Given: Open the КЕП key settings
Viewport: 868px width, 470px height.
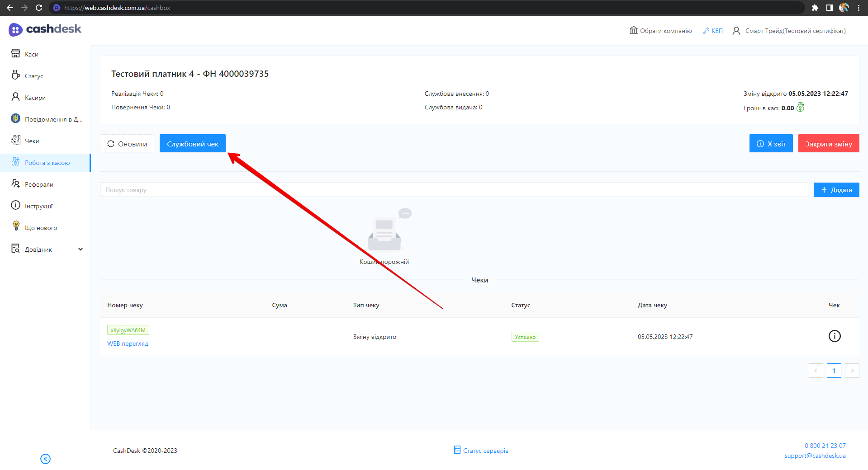Looking at the screenshot, I should [x=713, y=31].
